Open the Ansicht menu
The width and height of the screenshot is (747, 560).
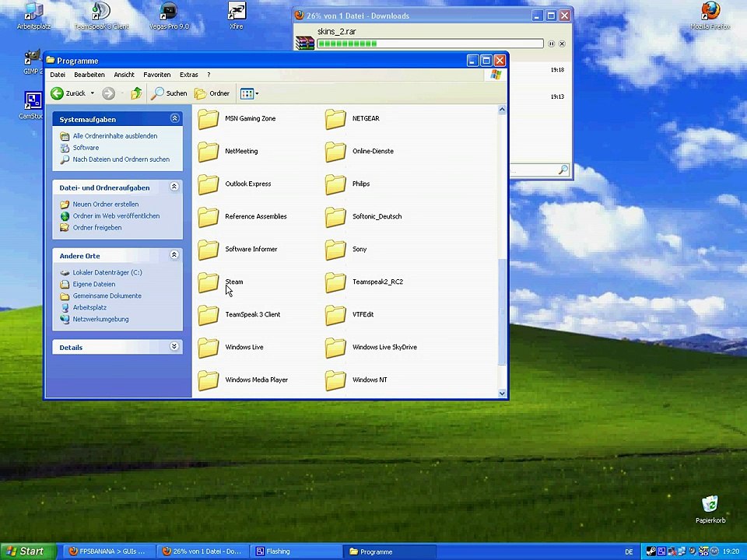[124, 75]
